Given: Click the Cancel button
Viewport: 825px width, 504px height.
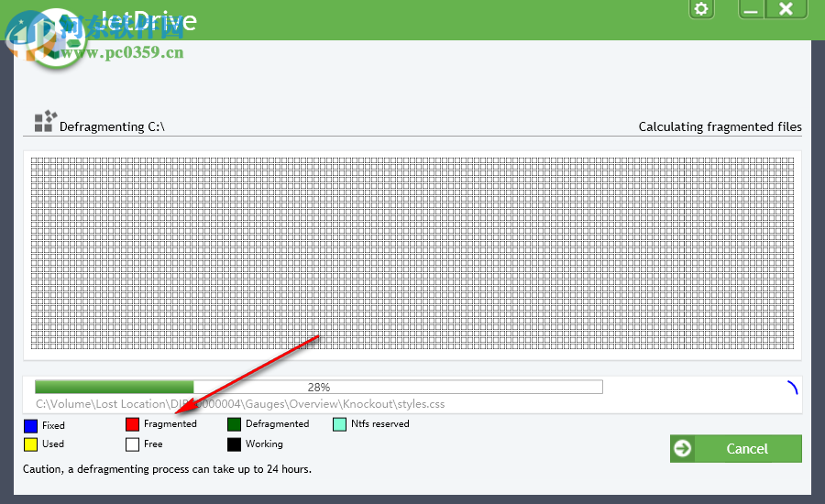Looking at the screenshot, I should (x=735, y=449).
